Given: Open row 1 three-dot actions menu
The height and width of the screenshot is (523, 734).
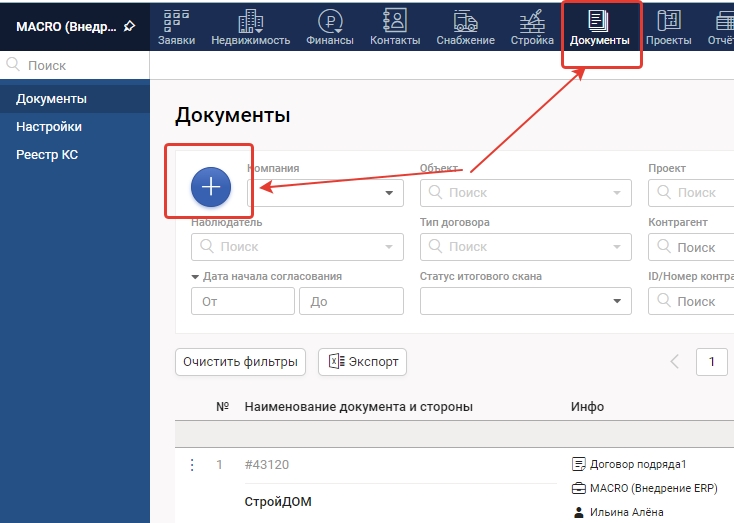Looking at the screenshot, I should pos(192,465).
